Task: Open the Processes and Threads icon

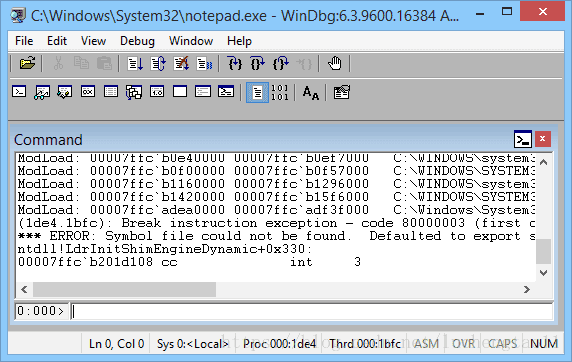Action: pos(203,92)
